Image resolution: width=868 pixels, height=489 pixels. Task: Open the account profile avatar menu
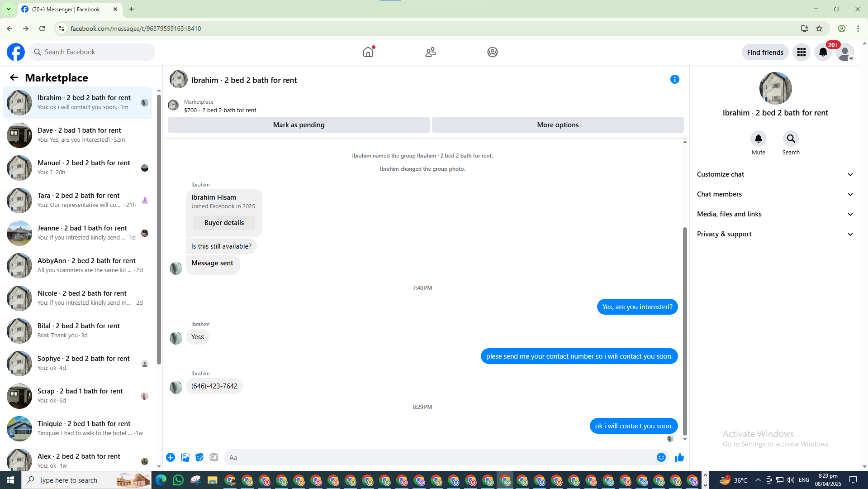click(845, 52)
